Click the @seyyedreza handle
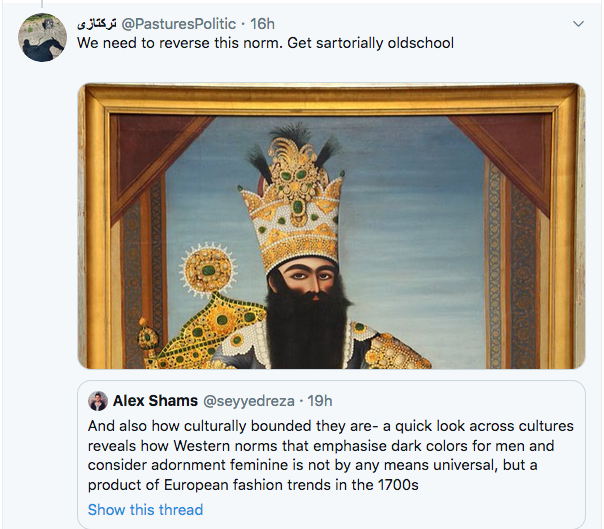 [249, 401]
